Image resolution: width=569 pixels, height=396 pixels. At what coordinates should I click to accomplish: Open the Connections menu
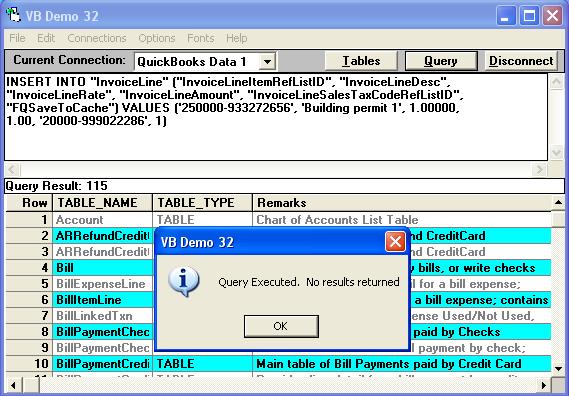pyautogui.click(x=97, y=38)
